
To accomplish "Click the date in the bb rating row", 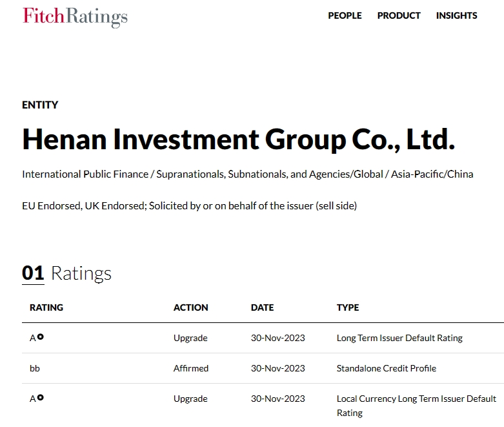I will 277,368.
